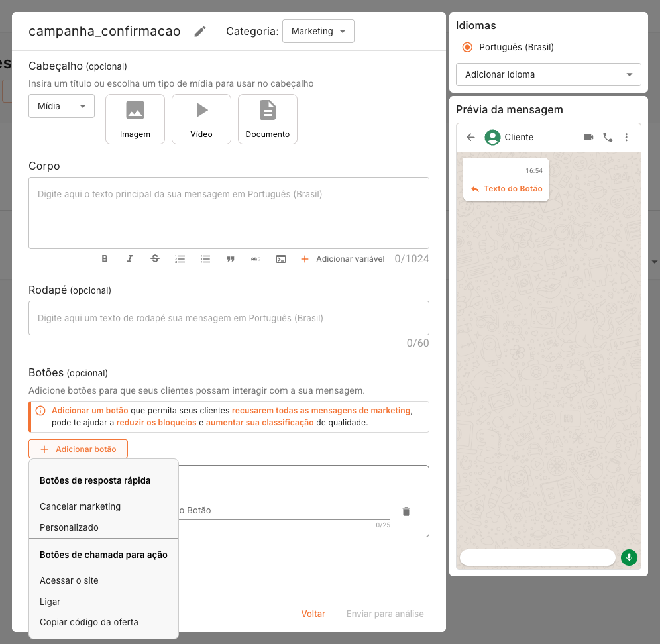This screenshot has width=660, height=644.
Task: Edit the template name with pencil icon
Action: pyautogui.click(x=200, y=31)
